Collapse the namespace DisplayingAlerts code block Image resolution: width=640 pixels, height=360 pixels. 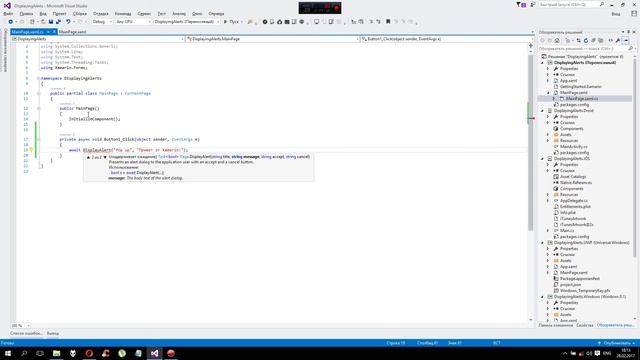click(38, 78)
